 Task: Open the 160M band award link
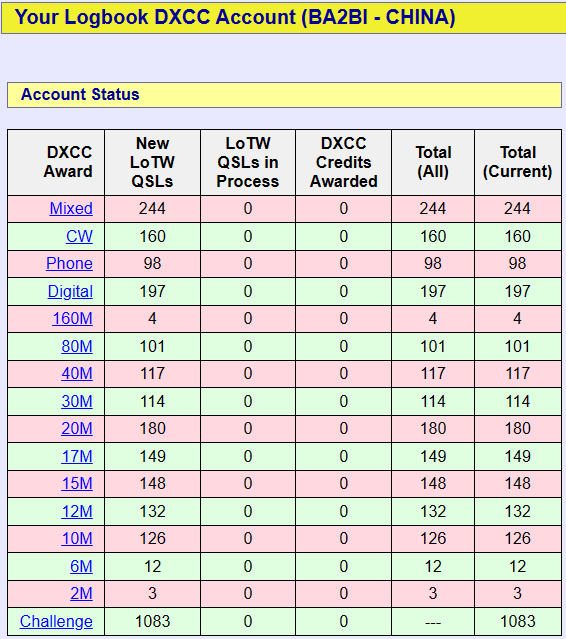point(73,319)
